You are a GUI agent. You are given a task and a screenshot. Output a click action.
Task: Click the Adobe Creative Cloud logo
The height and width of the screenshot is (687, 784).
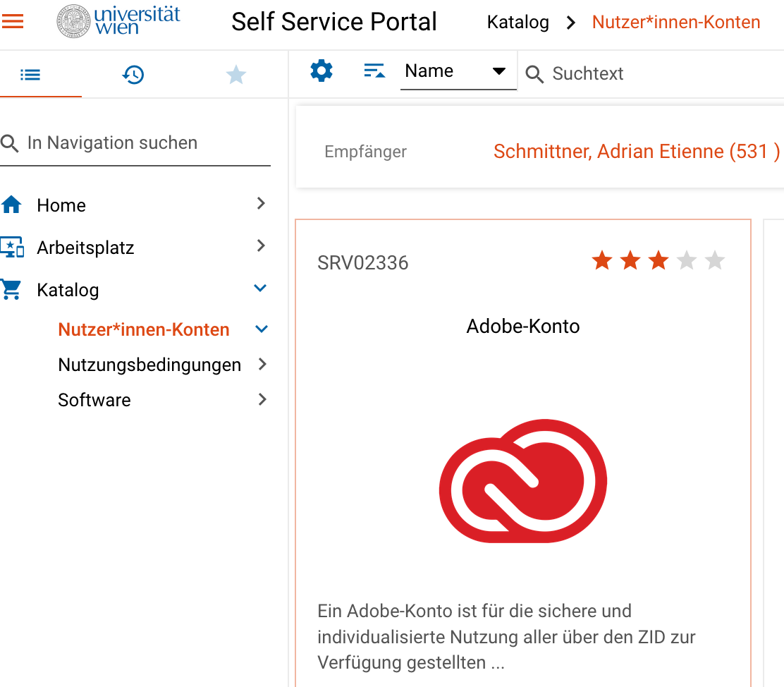[x=523, y=481]
